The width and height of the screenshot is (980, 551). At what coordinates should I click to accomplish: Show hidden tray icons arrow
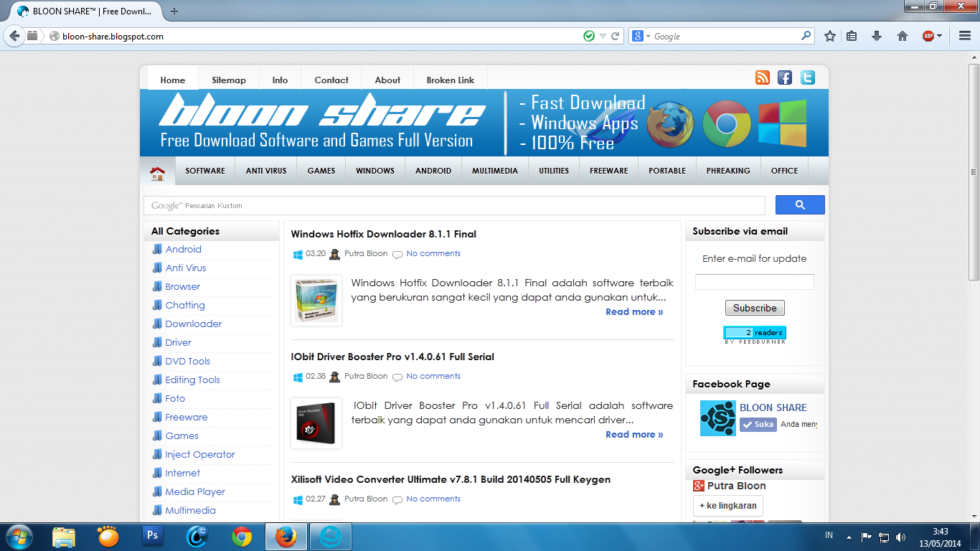(849, 537)
